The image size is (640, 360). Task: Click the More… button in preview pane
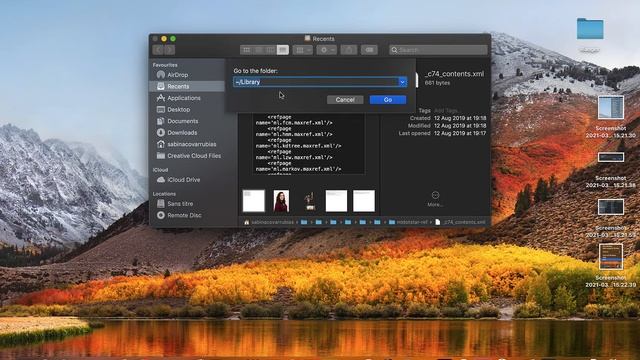click(x=436, y=199)
